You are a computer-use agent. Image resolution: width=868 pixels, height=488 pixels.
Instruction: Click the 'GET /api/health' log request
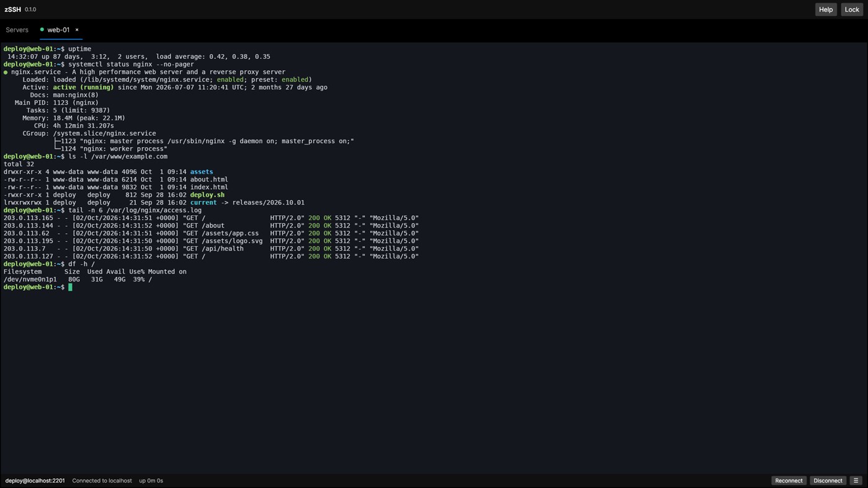point(213,249)
